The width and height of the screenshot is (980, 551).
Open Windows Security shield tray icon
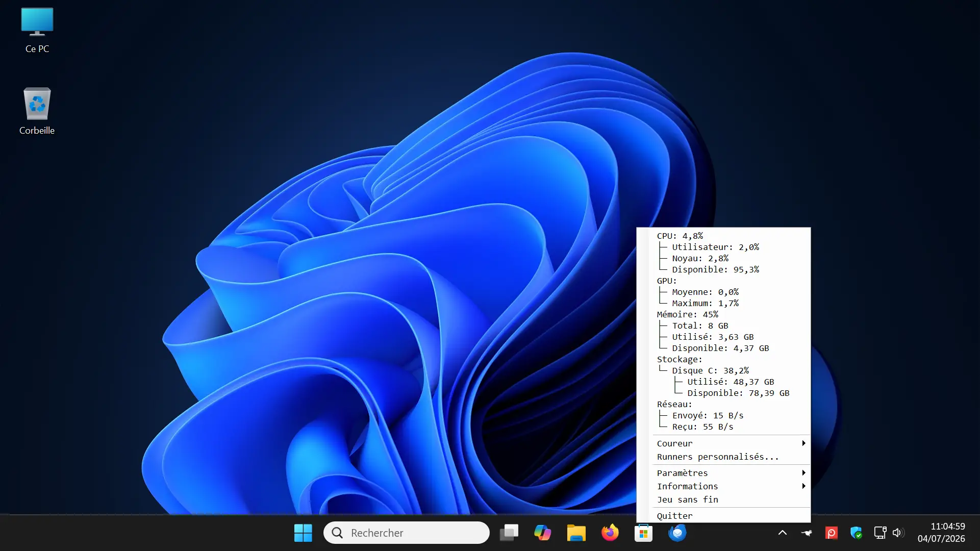point(856,533)
